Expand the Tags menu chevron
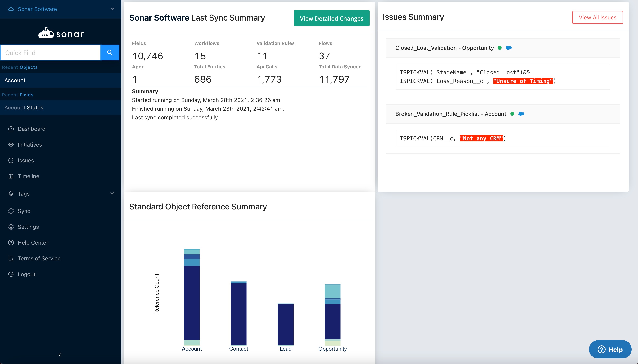The image size is (638, 364). tap(112, 193)
